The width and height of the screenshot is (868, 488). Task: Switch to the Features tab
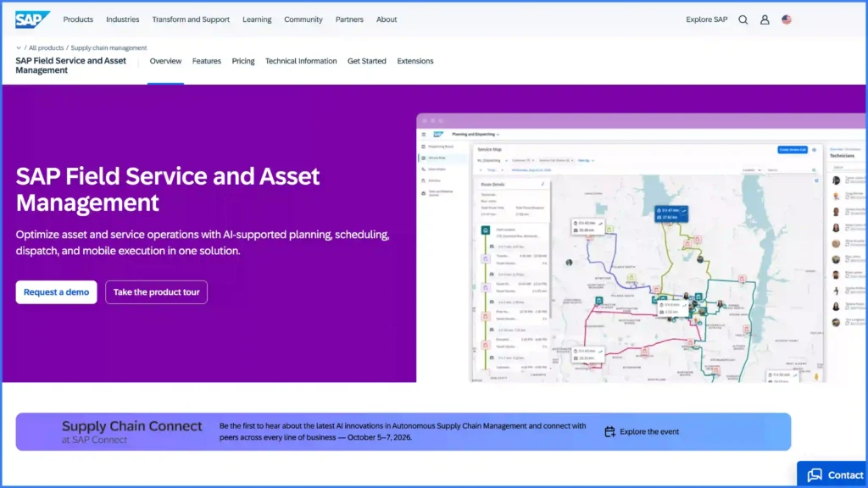(207, 61)
